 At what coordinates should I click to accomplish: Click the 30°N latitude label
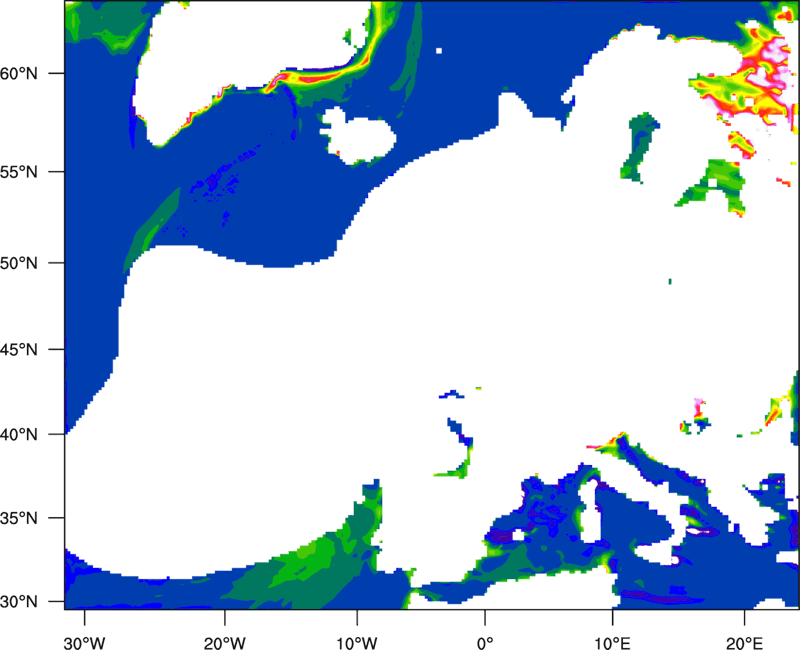coord(19,602)
